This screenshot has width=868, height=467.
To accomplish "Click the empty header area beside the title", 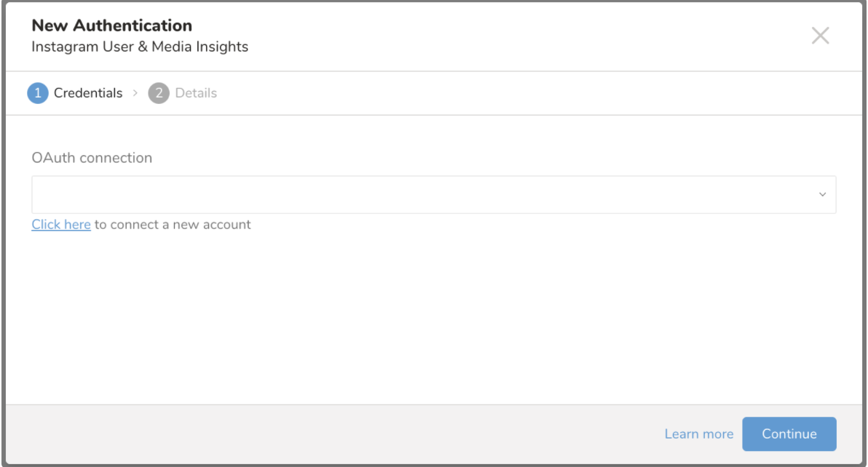I will [510, 36].
